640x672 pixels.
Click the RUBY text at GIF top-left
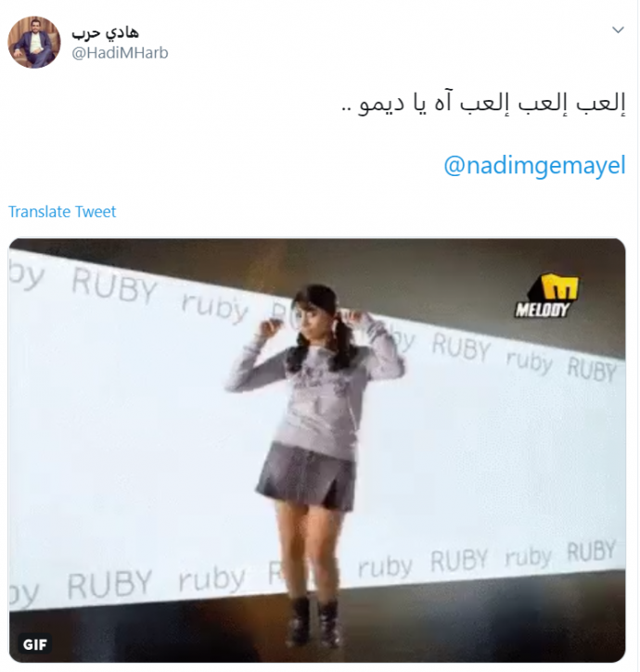tap(114, 285)
